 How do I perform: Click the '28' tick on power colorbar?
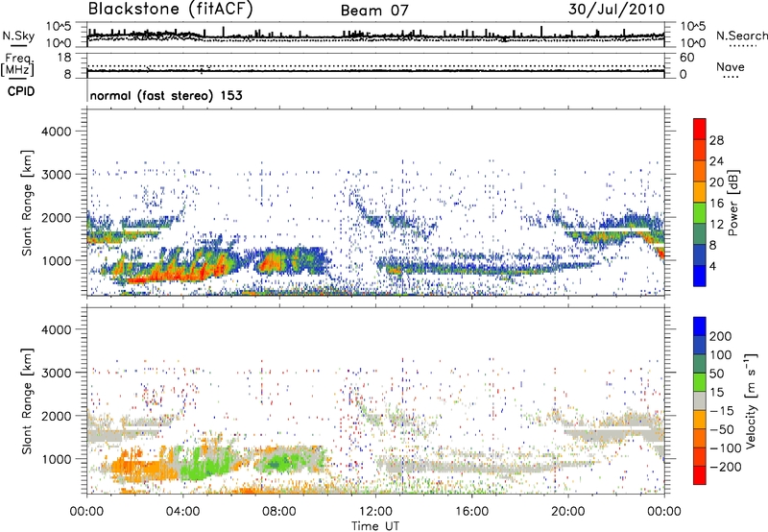point(716,140)
